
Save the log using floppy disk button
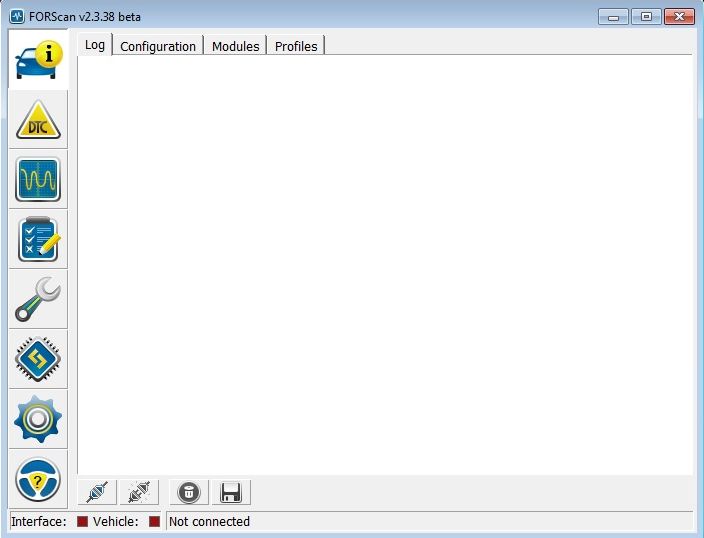(x=231, y=492)
